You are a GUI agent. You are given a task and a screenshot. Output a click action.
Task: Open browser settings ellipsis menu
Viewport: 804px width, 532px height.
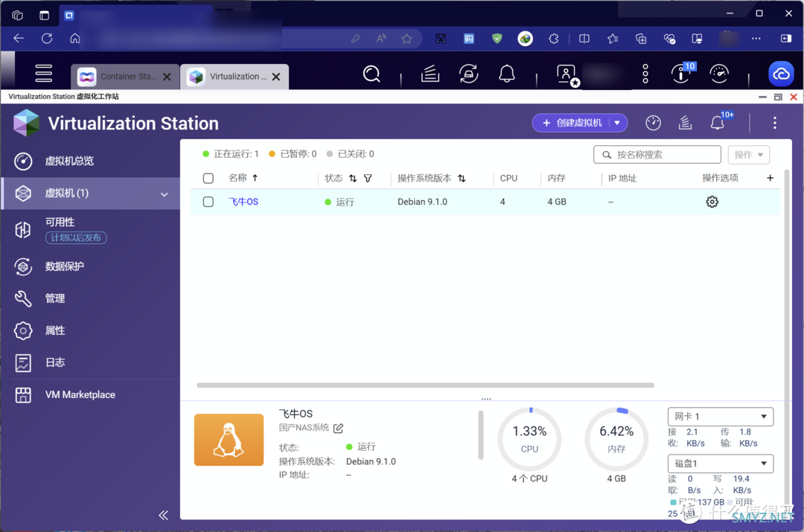point(756,39)
